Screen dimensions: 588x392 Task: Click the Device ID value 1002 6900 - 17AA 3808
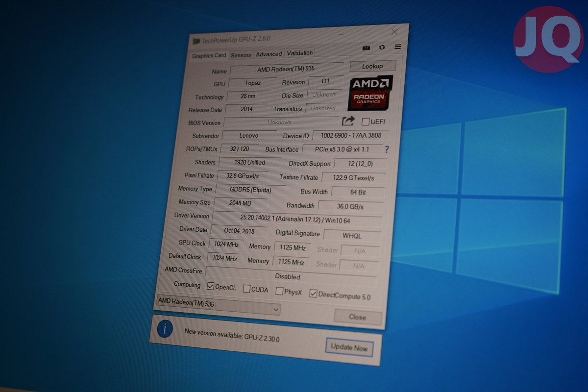pos(351,135)
